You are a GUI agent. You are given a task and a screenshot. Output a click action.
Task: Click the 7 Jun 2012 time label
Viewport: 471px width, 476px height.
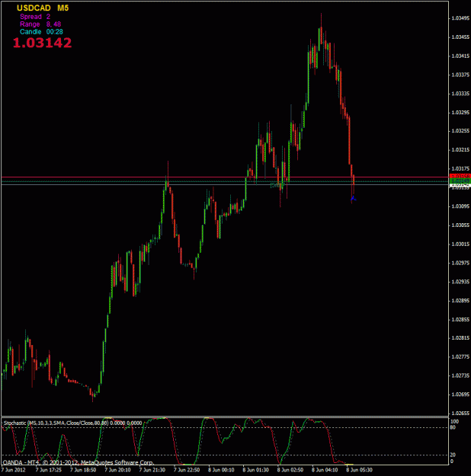click(14, 470)
